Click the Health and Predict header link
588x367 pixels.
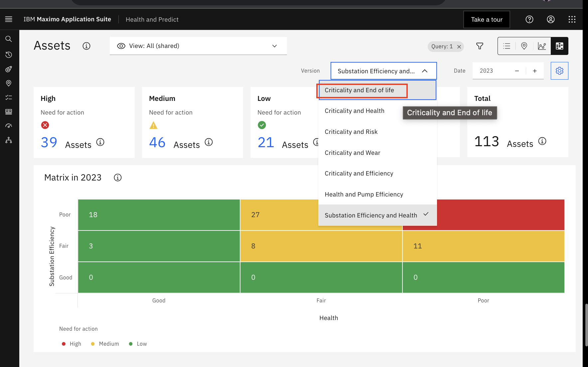click(x=152, y=20)
